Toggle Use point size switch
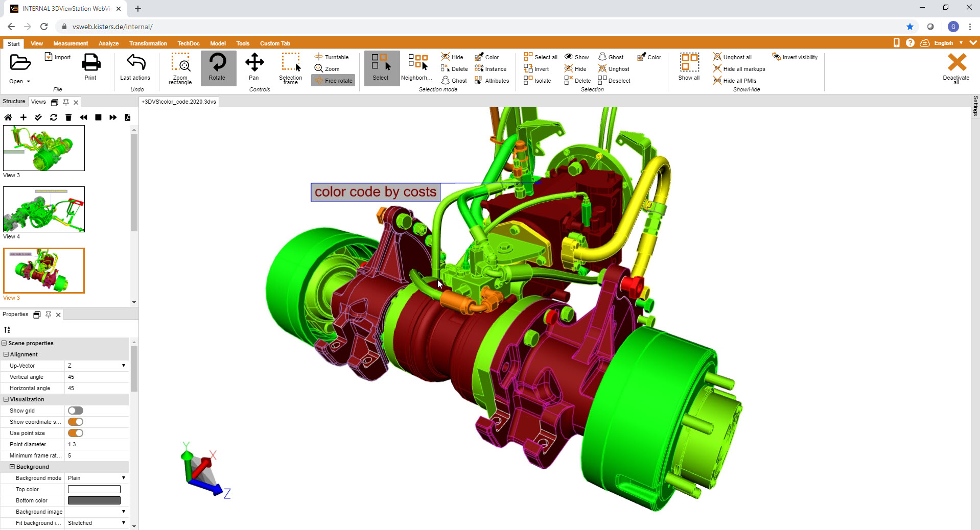 76,433
